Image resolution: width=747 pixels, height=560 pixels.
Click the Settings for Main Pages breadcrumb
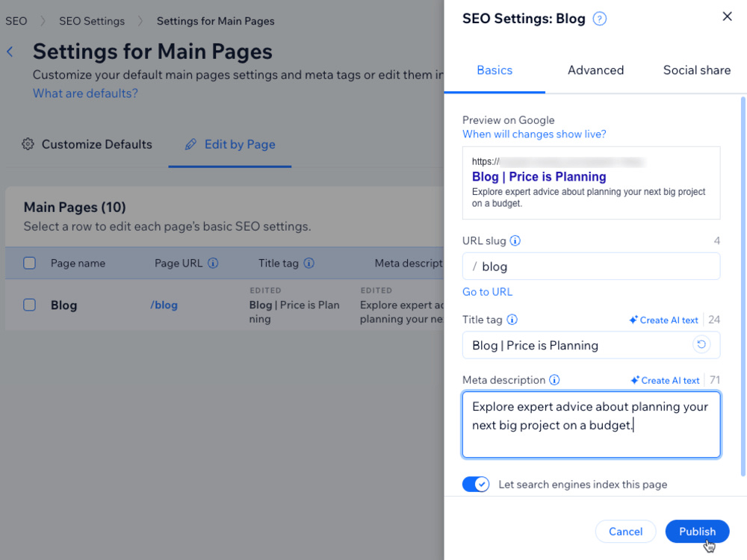pos(215,21)
